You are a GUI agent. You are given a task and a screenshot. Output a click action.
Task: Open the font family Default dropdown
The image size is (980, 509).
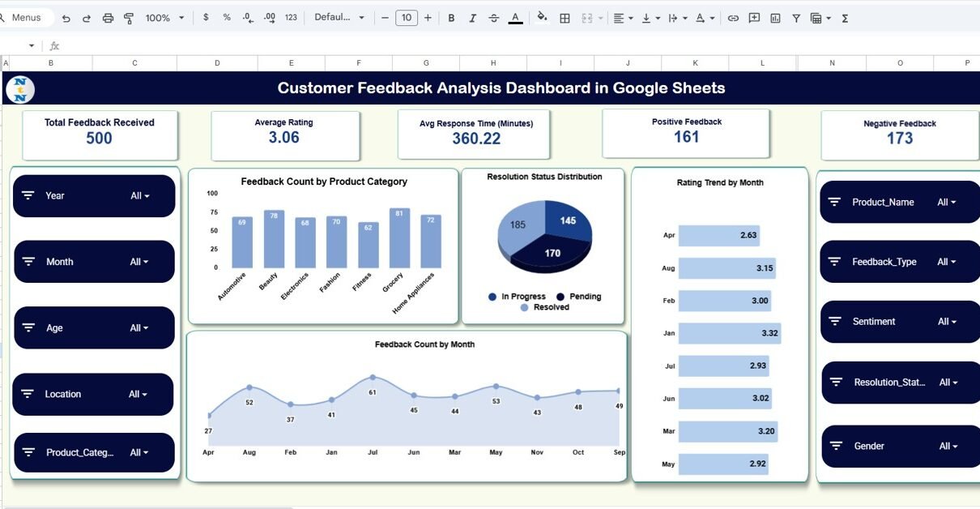[339, 18]
